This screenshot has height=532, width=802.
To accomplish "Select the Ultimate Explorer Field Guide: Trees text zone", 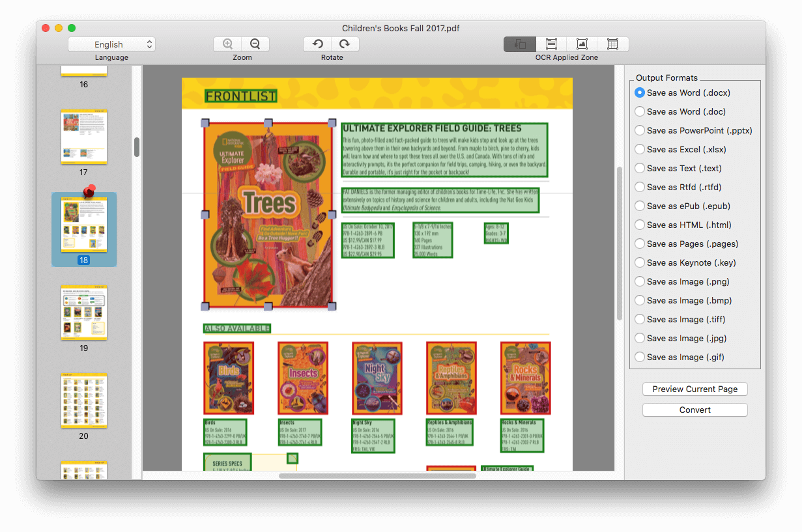I will (445, 150).
